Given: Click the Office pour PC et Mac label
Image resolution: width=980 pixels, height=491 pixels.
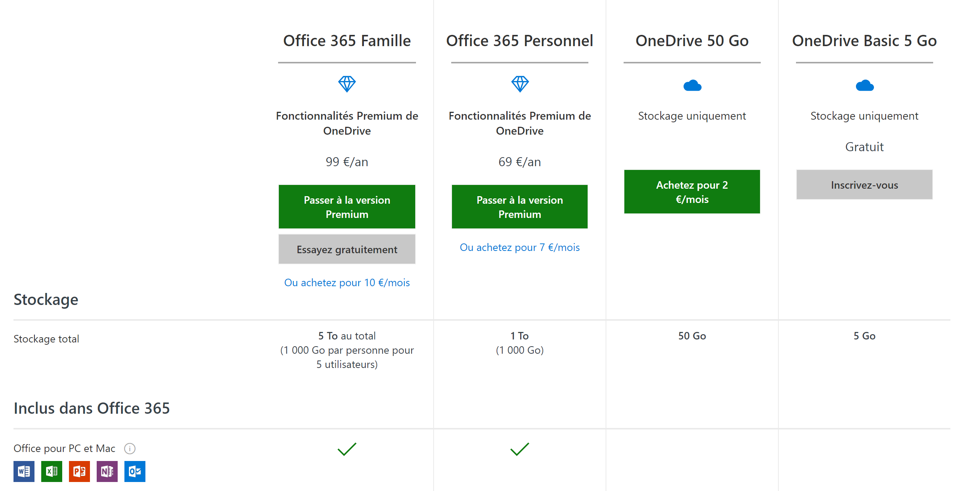Looking at the screenshot, I should [64, 448].
